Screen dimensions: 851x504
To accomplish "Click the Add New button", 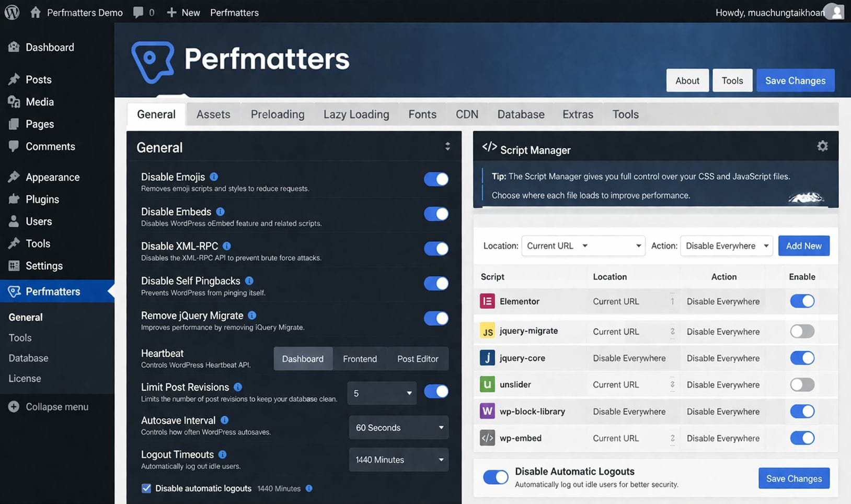I will [803, 245].
